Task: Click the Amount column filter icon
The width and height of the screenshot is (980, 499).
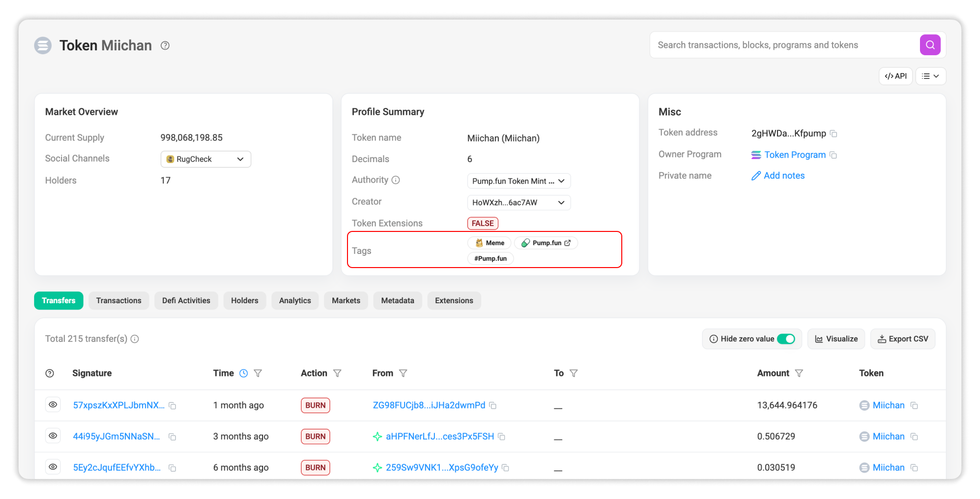Action: pos(799,374)
